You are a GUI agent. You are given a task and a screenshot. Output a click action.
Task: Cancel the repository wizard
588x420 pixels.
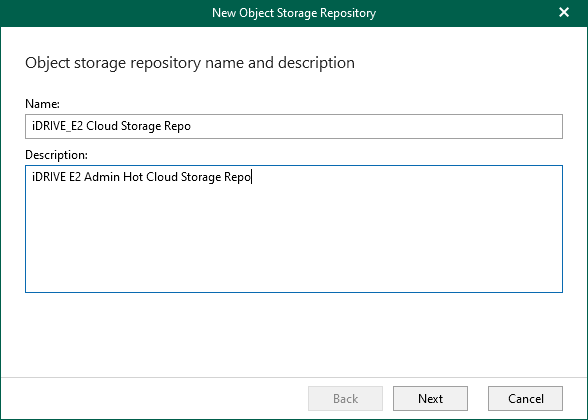525,398
